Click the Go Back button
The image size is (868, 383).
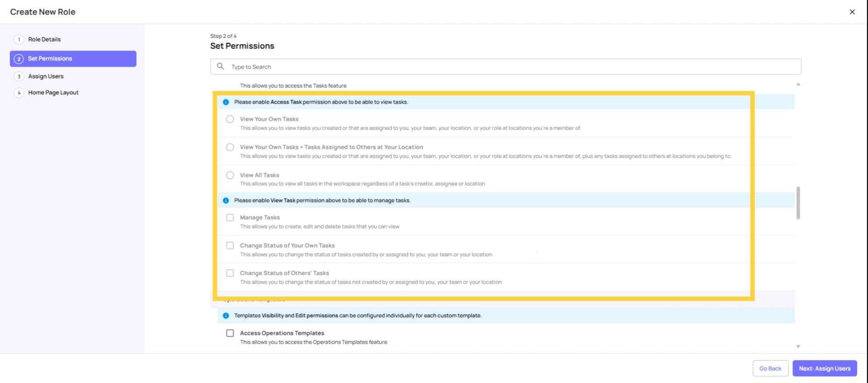770,369
